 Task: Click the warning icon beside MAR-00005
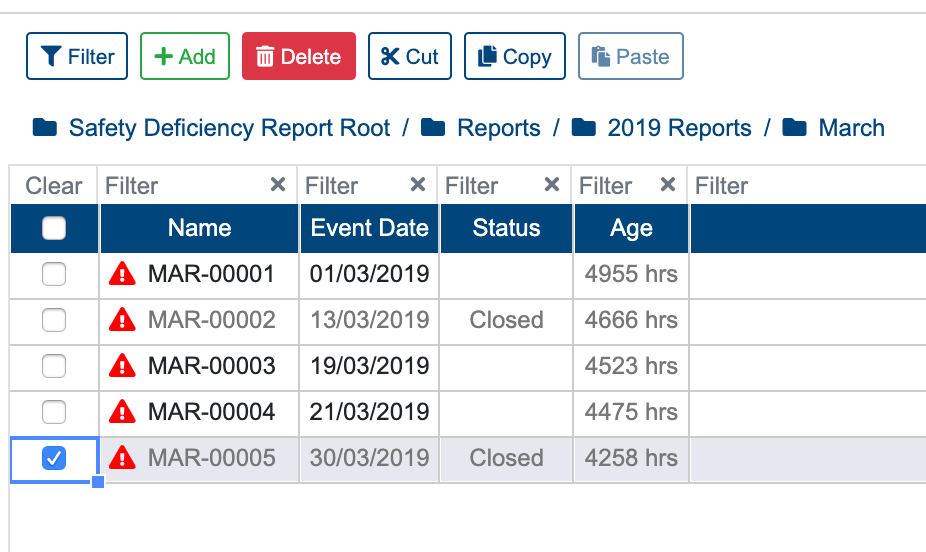coord(122,458)
